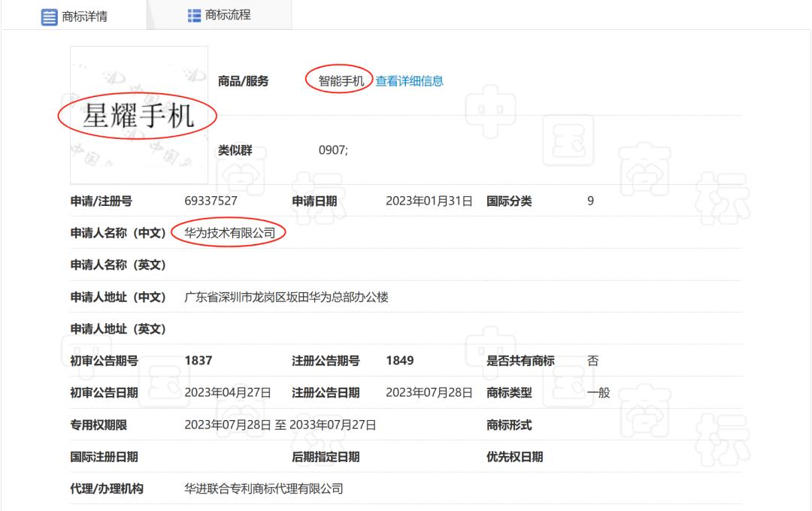Click the 申请人名称（英文） label

coord(118,265)
